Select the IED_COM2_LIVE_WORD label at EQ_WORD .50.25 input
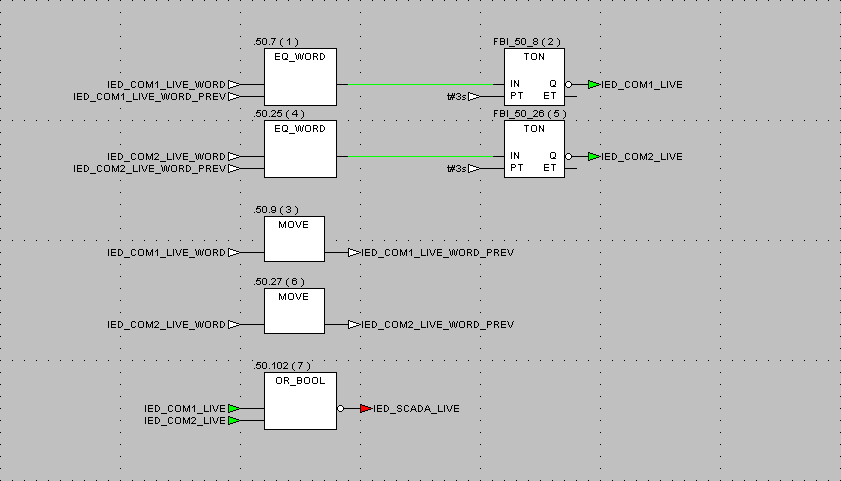 click(166, 157)
